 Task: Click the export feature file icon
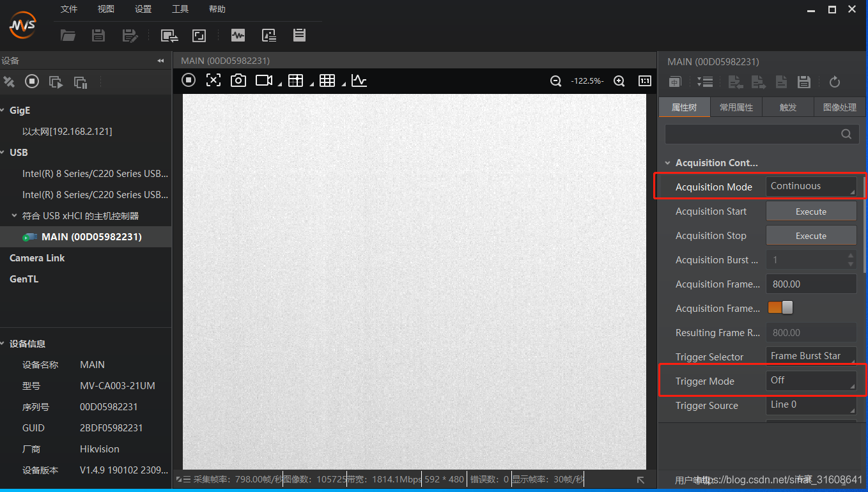coord(758,82)
